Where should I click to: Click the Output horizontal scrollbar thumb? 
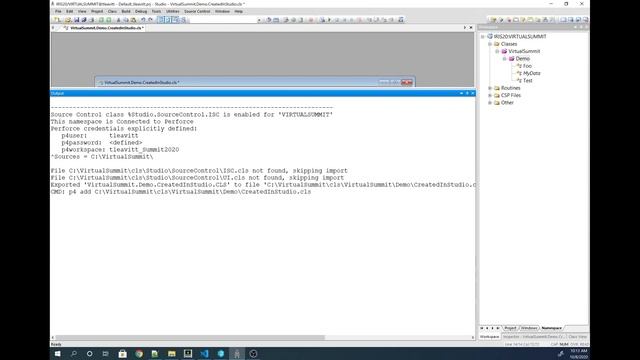190,338
